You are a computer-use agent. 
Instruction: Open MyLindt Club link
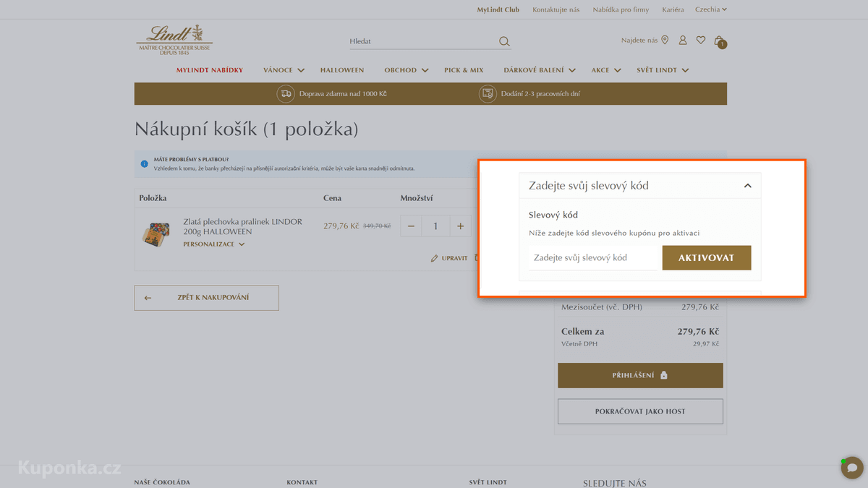(498, 9)
